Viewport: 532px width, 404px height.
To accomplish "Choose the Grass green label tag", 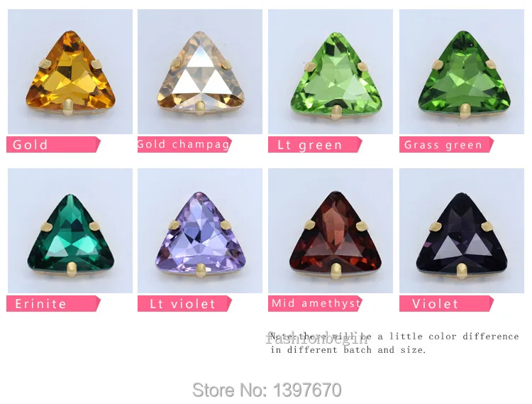I will pos(446,145).
